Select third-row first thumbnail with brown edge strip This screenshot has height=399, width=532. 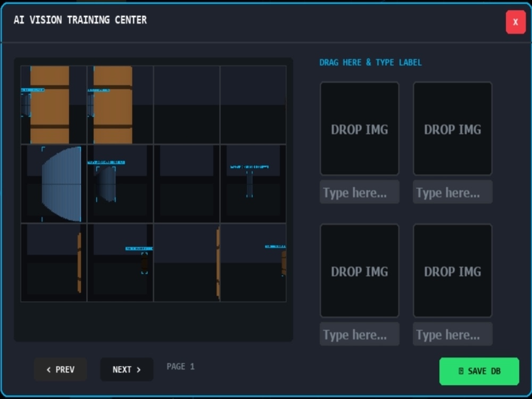[54, 263]
